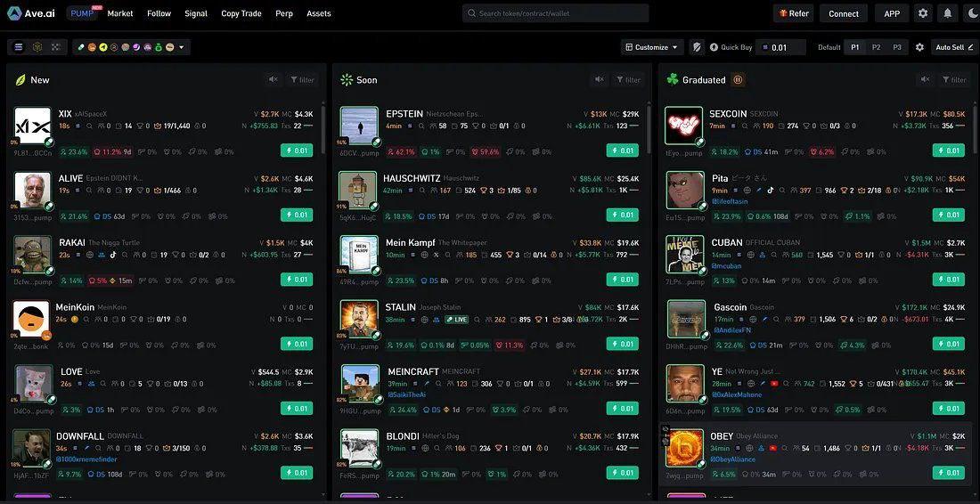The width and height of the screenshot is (980, 504).
Task: Mute sound for the New column
Action: pyautogui.click(x=274, y=79)
